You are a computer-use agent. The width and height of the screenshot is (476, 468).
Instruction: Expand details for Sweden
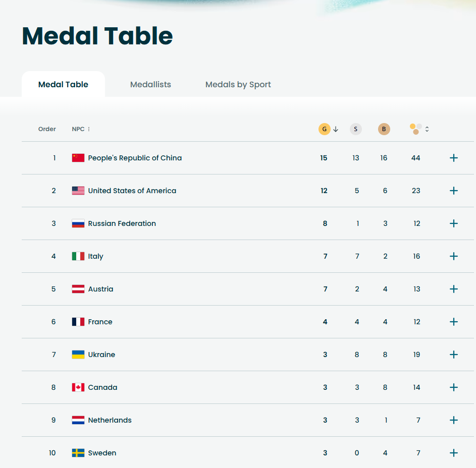pos(453,452)
